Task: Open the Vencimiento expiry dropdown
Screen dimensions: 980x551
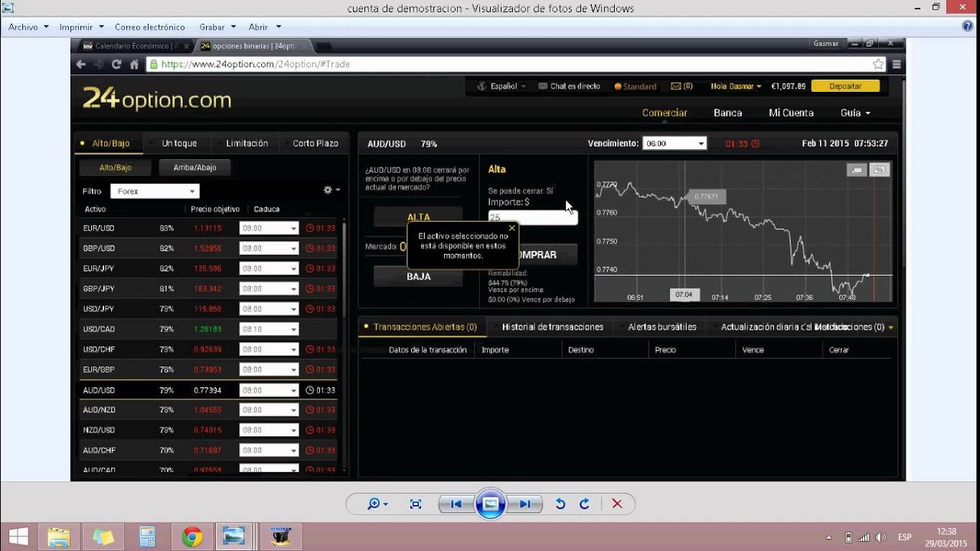Action: [674, 143]
